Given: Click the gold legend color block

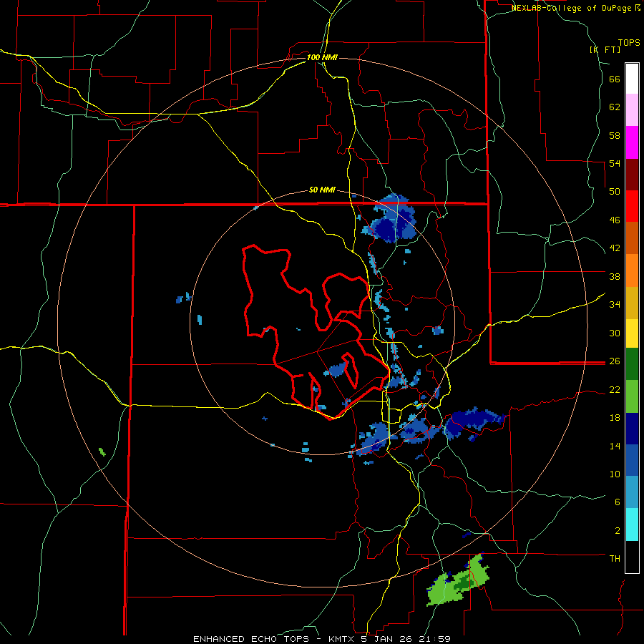Looking at the screenshot, I should click(x=632, y=303).
